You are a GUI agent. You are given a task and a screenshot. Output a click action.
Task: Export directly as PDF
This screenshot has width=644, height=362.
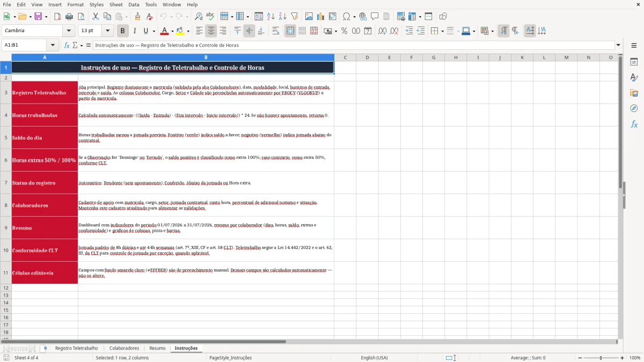pyautogui.click(x=57, y=17)
